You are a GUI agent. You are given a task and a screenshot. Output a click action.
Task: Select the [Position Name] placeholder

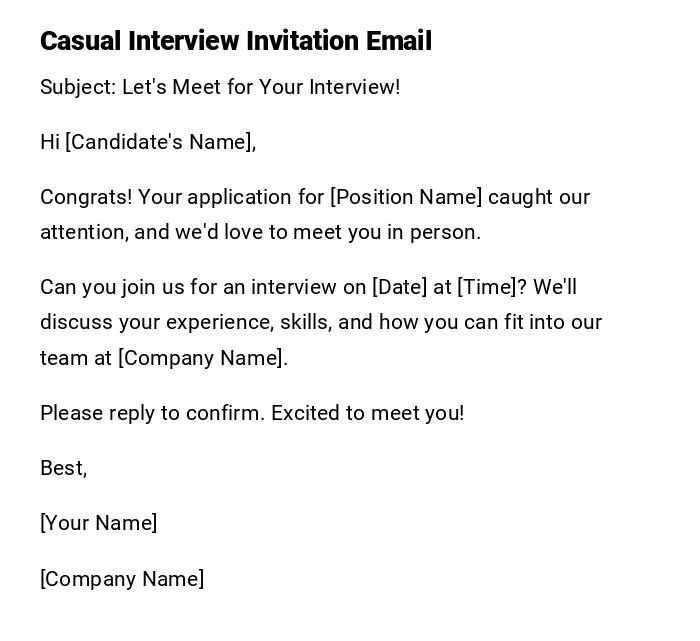406,197
